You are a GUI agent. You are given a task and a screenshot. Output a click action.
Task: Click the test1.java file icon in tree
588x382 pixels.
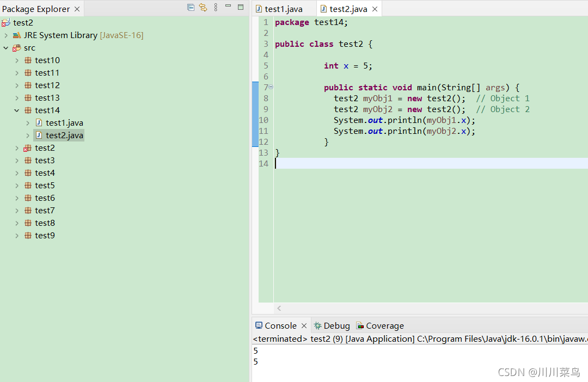(39, 122)
